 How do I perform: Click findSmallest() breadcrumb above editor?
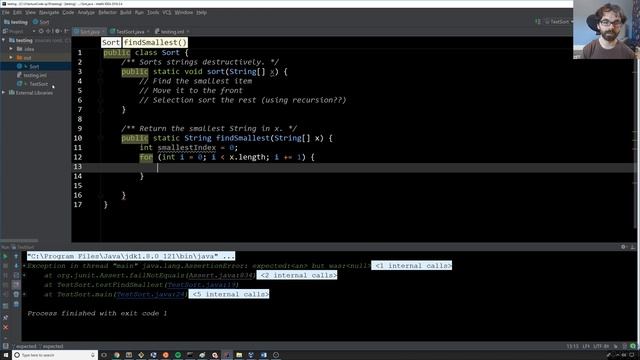click(155, 42)
